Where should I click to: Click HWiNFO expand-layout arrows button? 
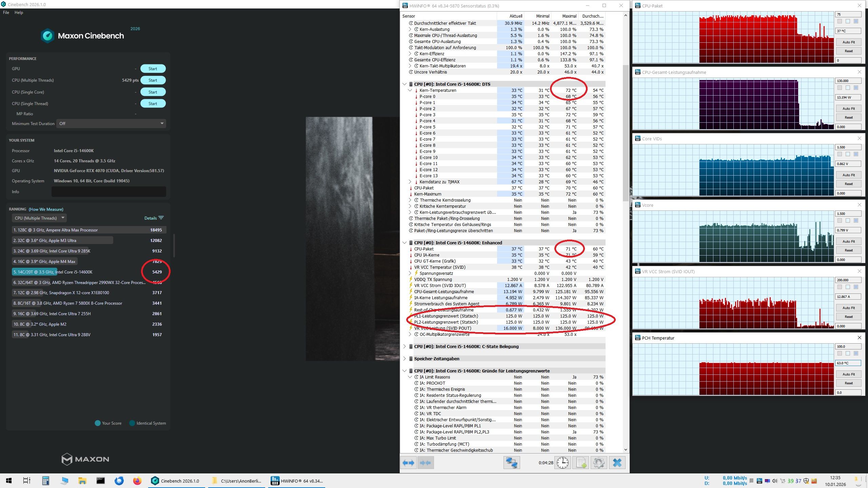pyautogui.click(x=408, y=463)
